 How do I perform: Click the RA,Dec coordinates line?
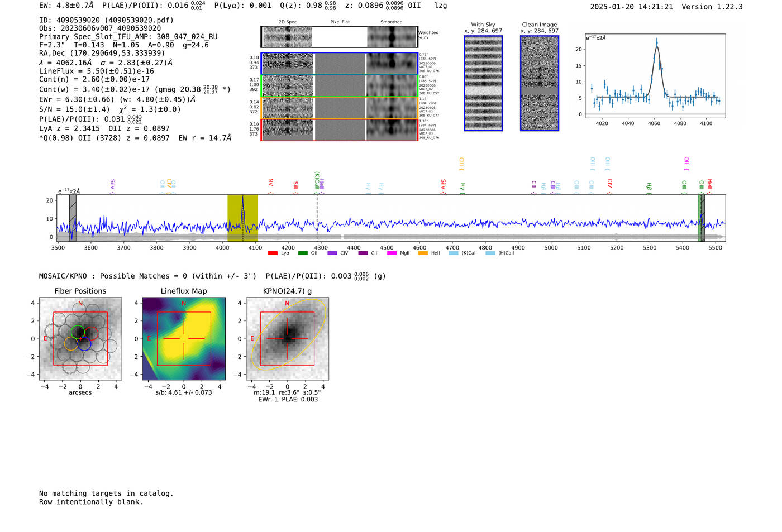102,54
